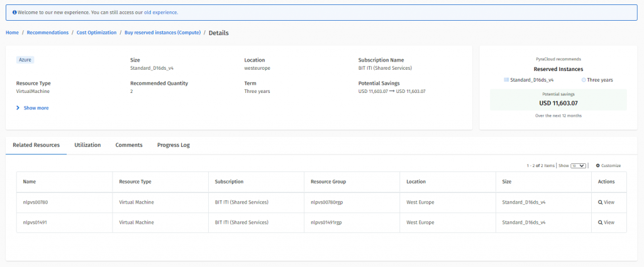Viewport: 644px width, 267px height.
Task: Click the Azure tag badge
Action: [25, 60]
